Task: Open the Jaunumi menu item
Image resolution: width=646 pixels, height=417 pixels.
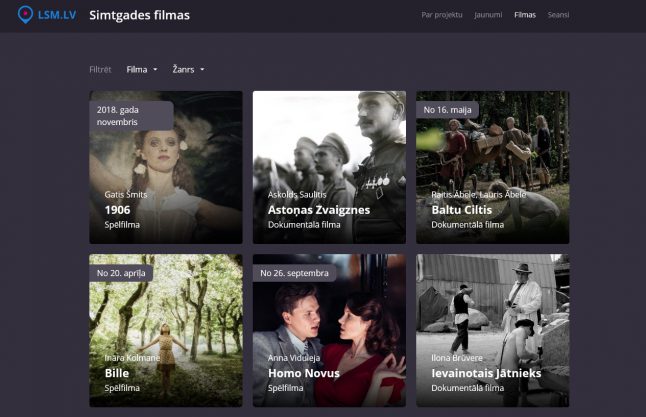Action: point(488,16)
